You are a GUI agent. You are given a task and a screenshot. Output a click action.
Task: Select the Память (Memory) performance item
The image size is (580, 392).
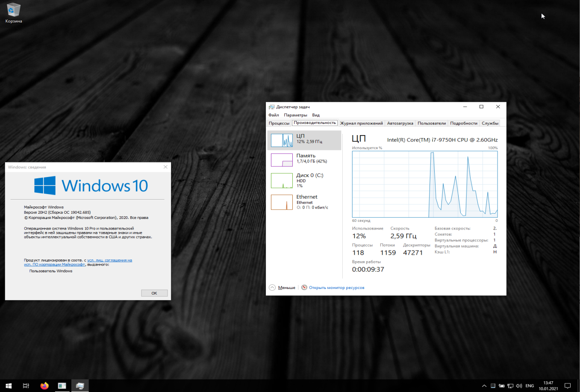[304, 160]
